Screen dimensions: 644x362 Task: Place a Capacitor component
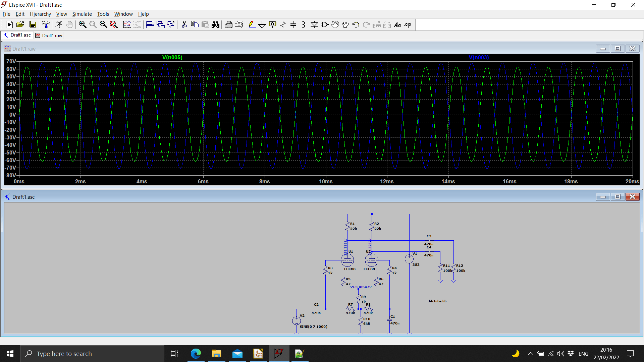pyautogui.click(x=293, y=24)
